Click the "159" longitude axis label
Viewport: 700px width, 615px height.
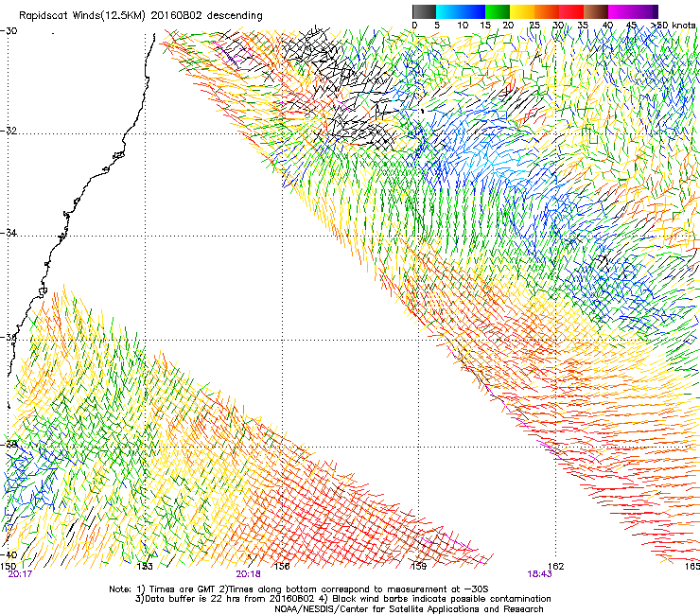418,567
